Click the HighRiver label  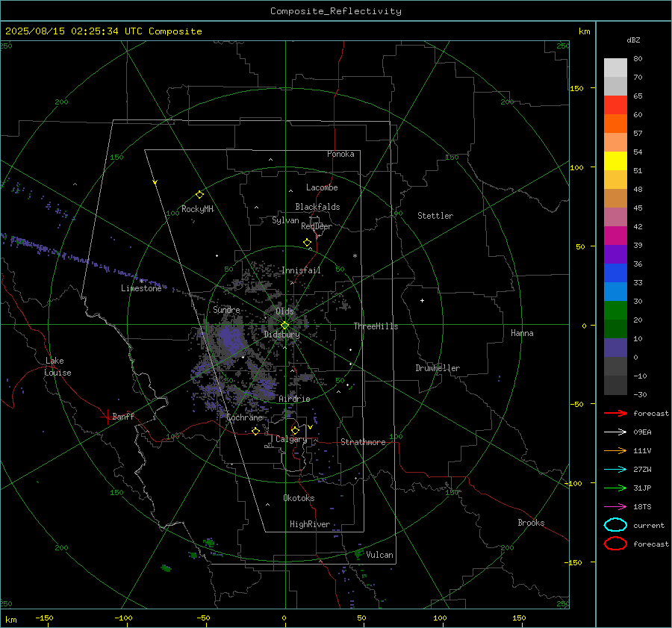click(x=310, y=524)
